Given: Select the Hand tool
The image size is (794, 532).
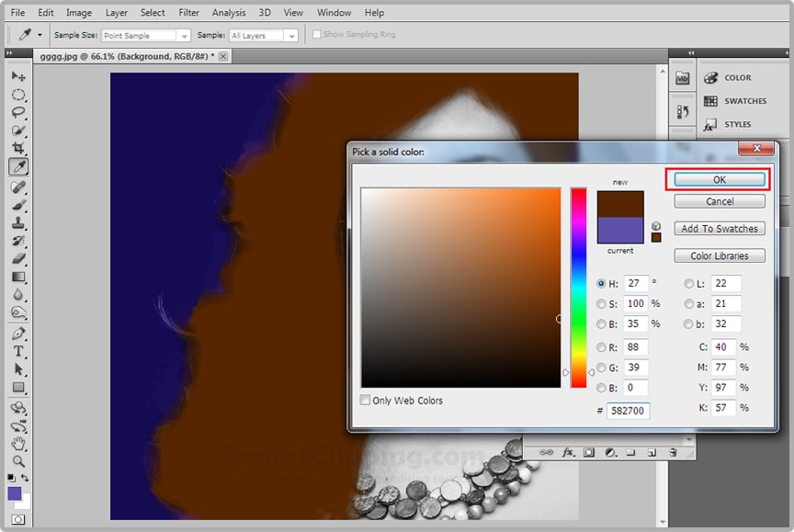Looking at the screenshot, I should [18, 443].
